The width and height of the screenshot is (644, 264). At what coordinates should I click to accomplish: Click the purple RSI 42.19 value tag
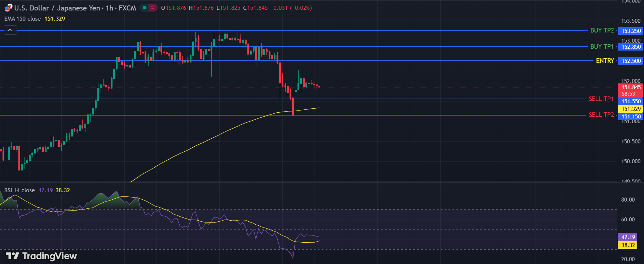(x=628, y=237)
